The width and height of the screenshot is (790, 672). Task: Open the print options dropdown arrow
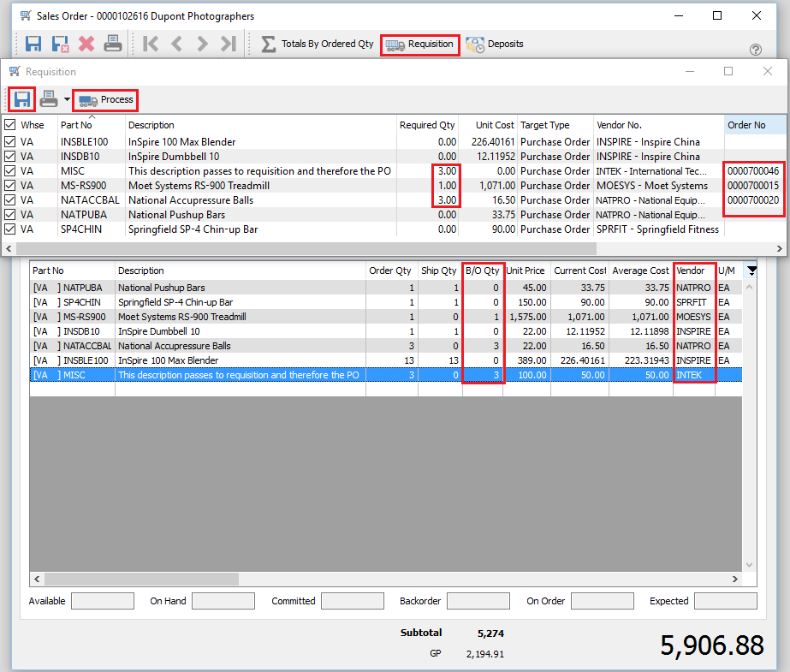coord(67,99)
